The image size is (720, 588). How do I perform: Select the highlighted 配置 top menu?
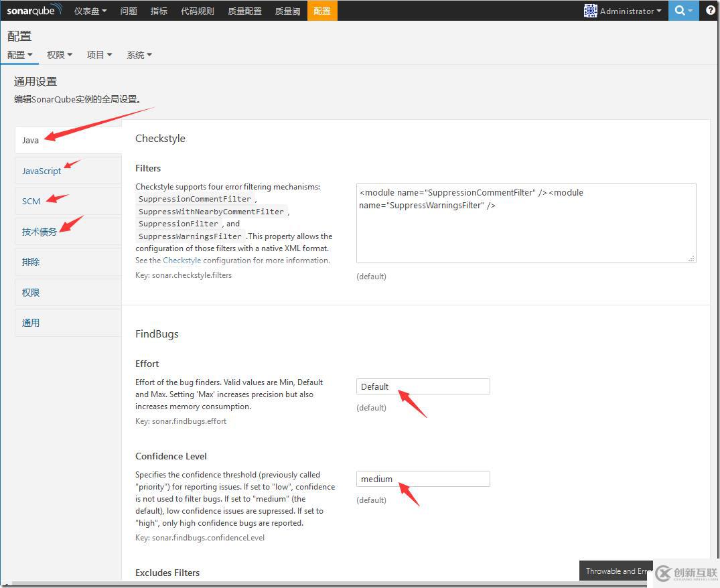click(322, 11)
